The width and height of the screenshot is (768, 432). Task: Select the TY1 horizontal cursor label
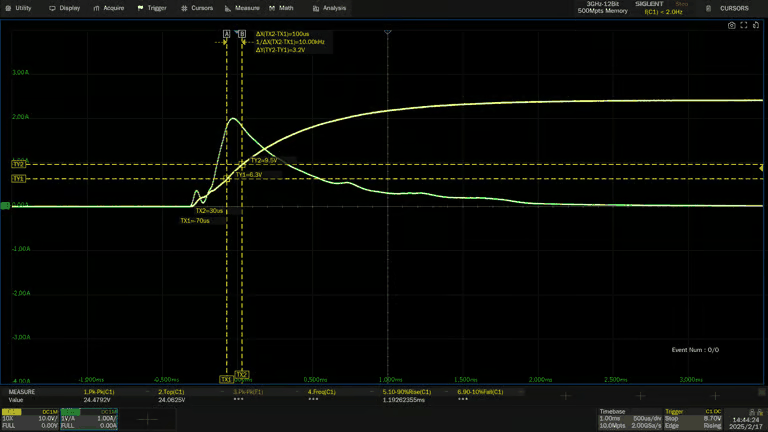click(19, 179)
